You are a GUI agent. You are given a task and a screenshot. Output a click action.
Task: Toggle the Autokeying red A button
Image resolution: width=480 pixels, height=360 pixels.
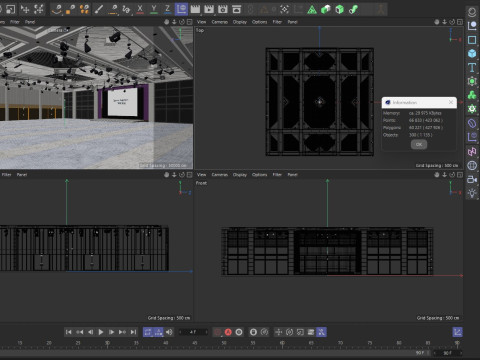click(x=228, y=332)
